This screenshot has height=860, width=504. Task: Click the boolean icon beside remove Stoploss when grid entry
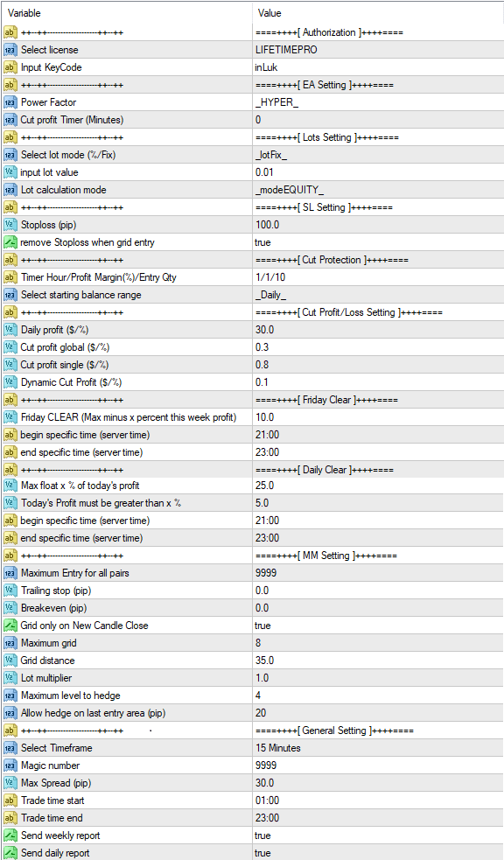click(x=10, y=242)
